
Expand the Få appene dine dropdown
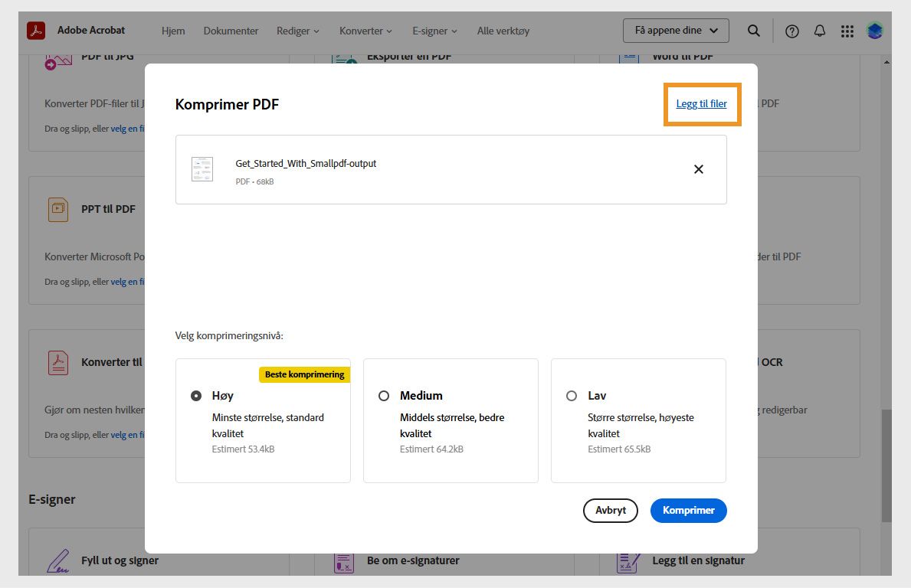[675, 31]
